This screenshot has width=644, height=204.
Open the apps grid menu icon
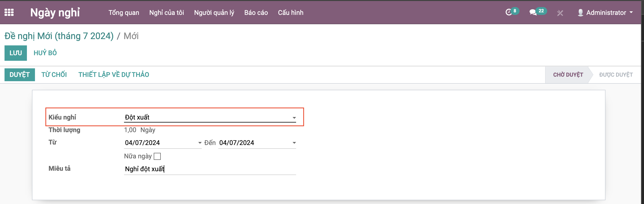coord(9,12)
